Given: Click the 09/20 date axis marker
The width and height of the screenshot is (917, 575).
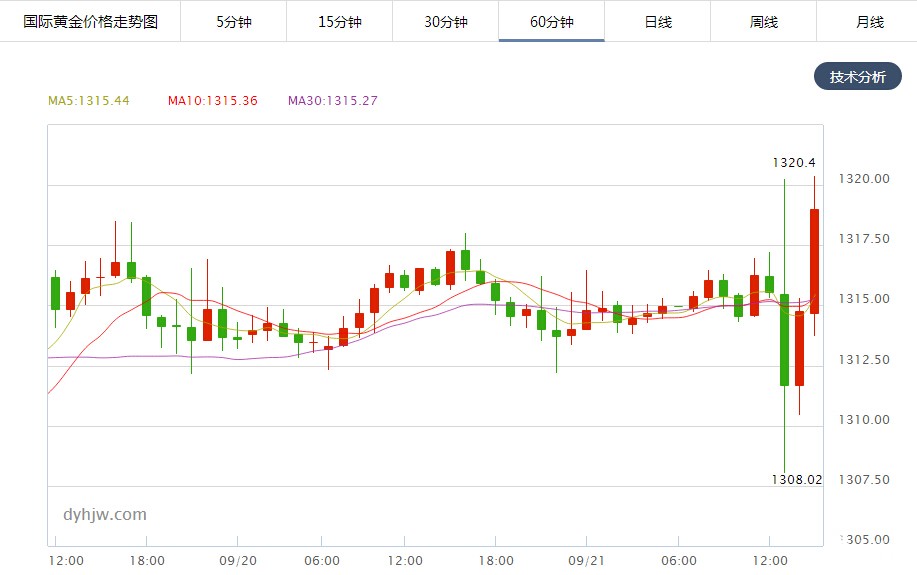Looking at the screenshot, I should pyautogui.click(x=237, y=560).
